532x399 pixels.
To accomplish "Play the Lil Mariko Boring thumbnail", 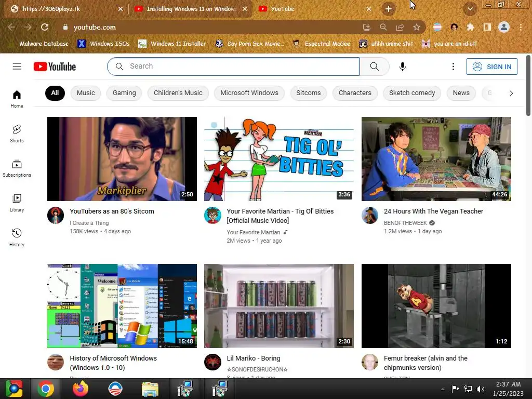I will click(x=279, y=305).
